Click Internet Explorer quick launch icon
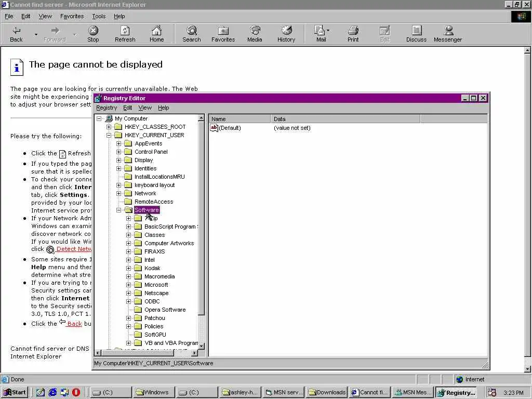The image size is (532, 399). click(52, 392)
